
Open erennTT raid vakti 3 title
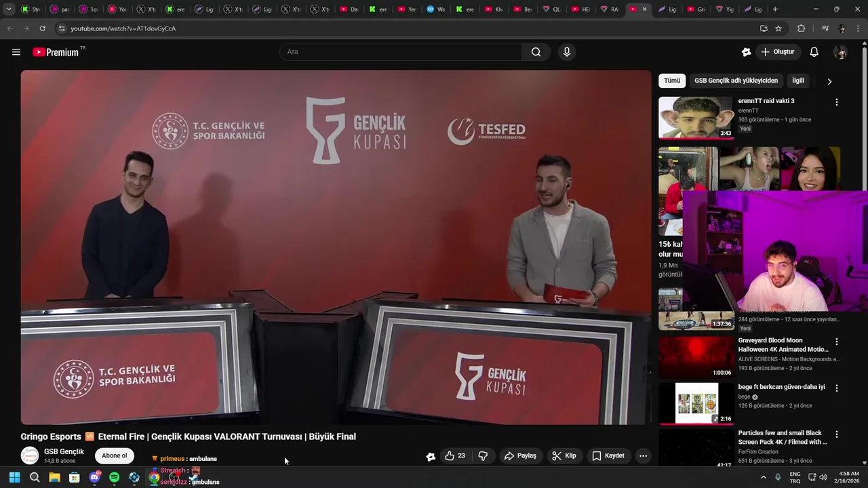pos(766,101)
